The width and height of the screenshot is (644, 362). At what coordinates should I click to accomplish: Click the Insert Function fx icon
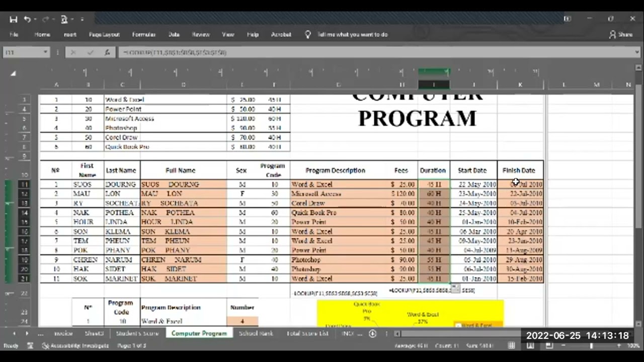(x=107, y=52)
